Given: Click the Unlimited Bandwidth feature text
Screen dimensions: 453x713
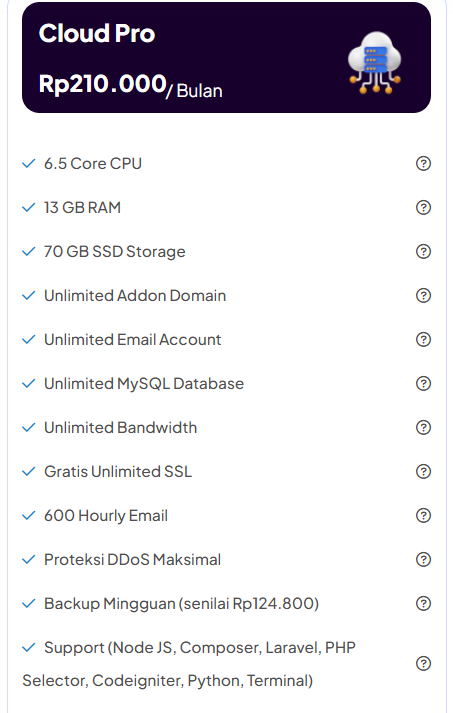Looking at the screenshot, I should 121,428.
